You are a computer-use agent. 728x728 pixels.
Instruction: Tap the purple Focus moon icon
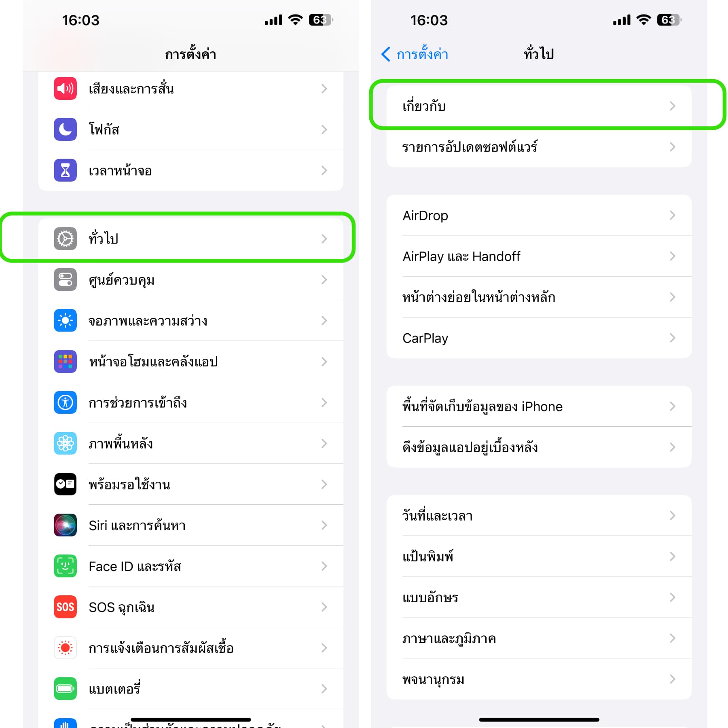point(65,129)
